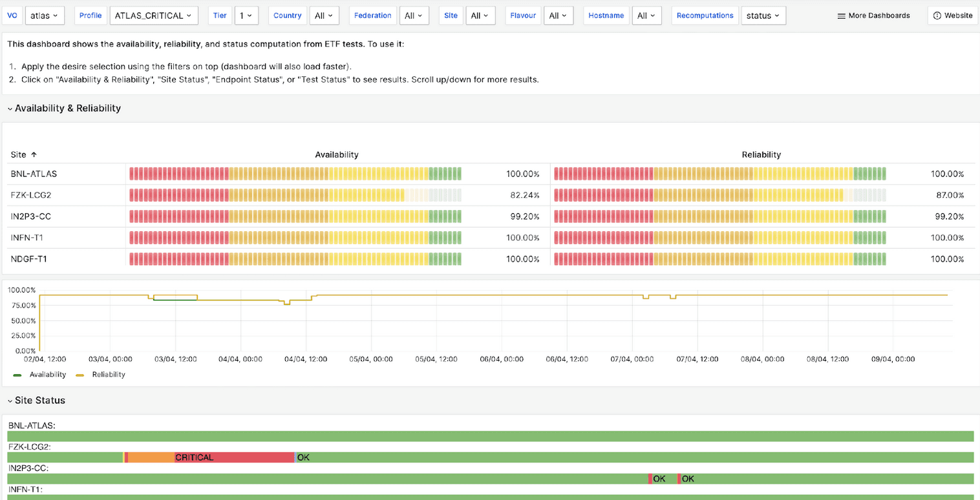Screen dimensions: 980x500
Task: Click the Hostname filter label
Action: coord(606,16)
